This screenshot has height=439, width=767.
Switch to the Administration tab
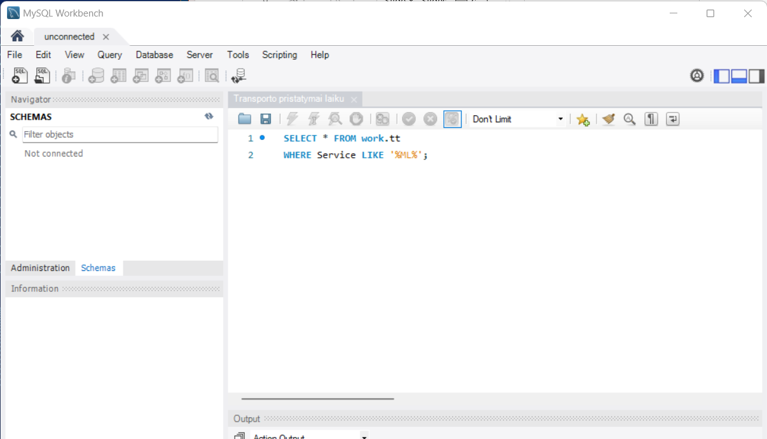point(40,268)
